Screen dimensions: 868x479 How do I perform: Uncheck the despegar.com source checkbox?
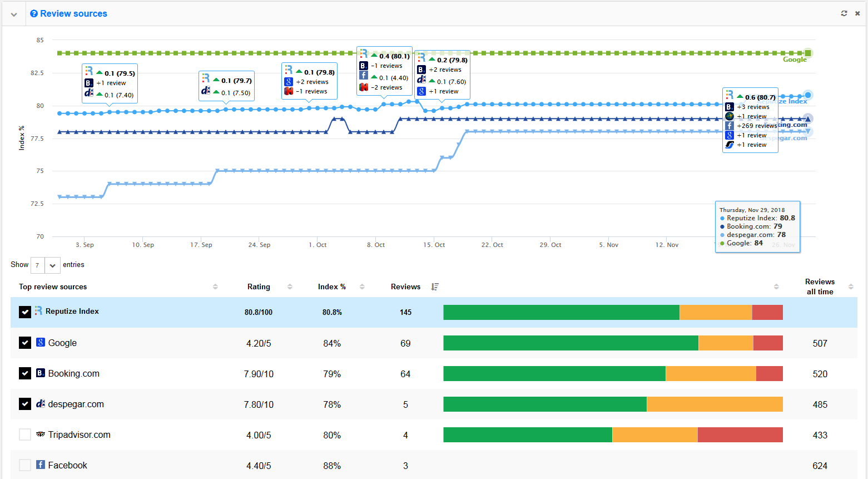pos(25,404)
